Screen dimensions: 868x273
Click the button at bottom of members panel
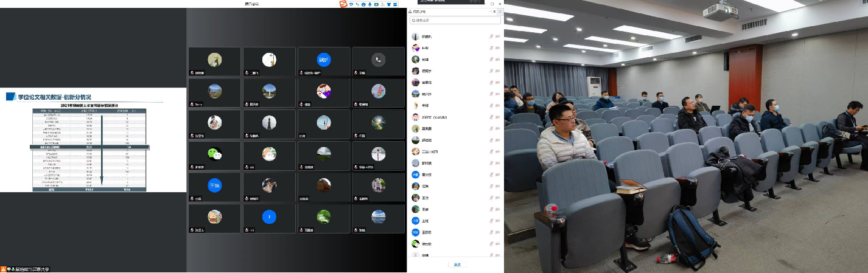[x=457, y=264]
